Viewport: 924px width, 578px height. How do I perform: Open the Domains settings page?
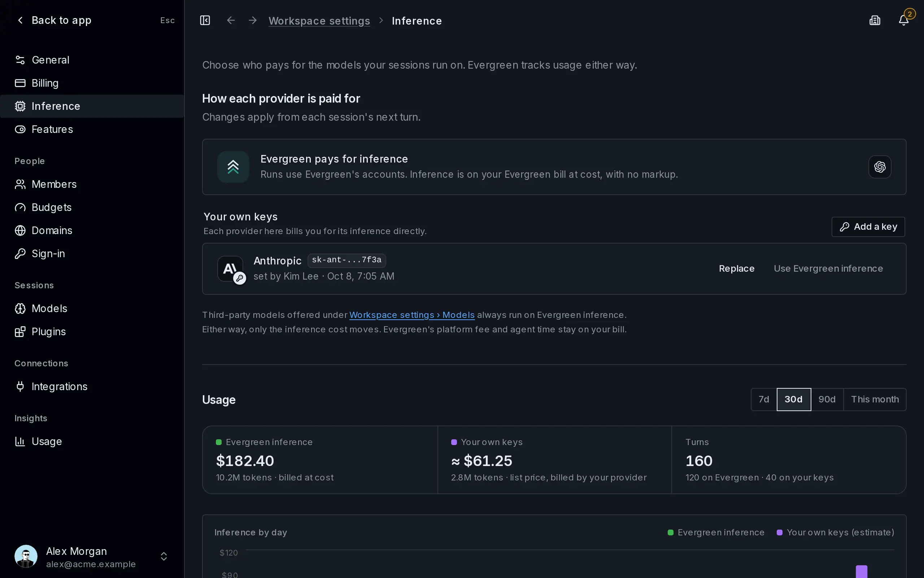point(92,230)
